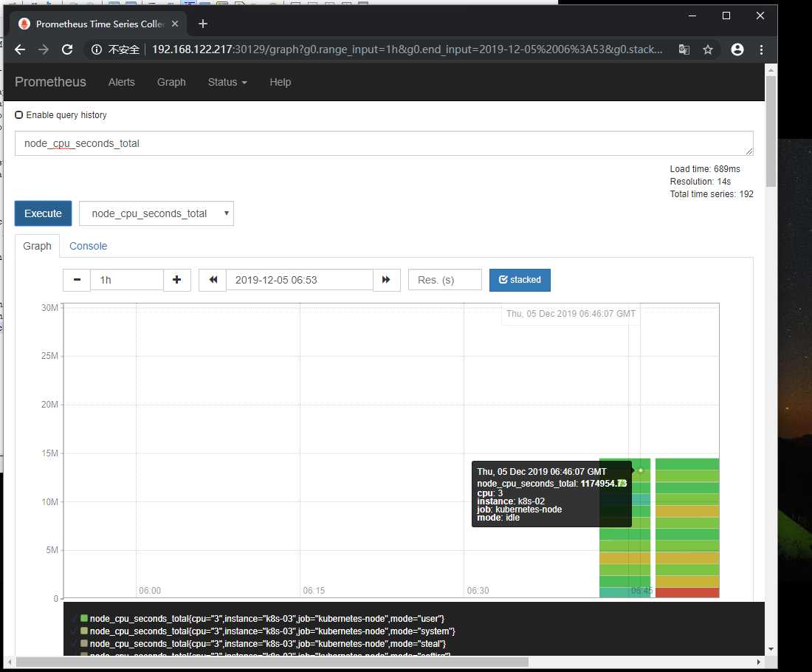This screenshot has height=672, width=812.
Task: Minimize the Chrome window
Action: 692,16
